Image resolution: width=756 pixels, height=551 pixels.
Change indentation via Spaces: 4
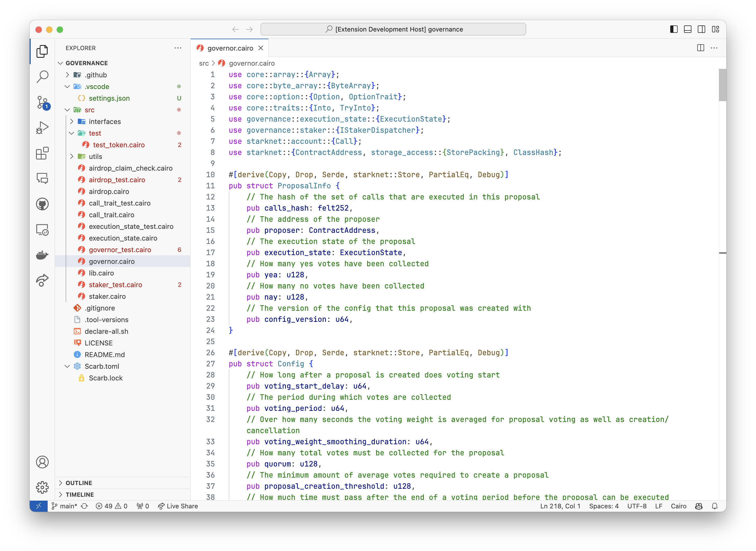tap(604, 506)
